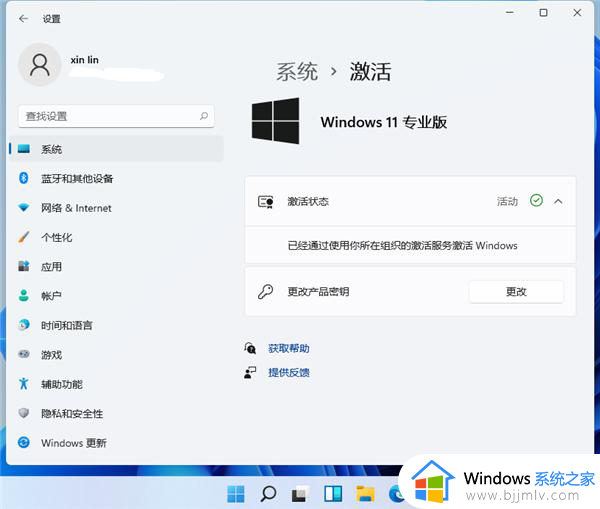Click the help headset icon beside 获取帮助
This screenshot has width=600, height=509.
pos(250,348)
